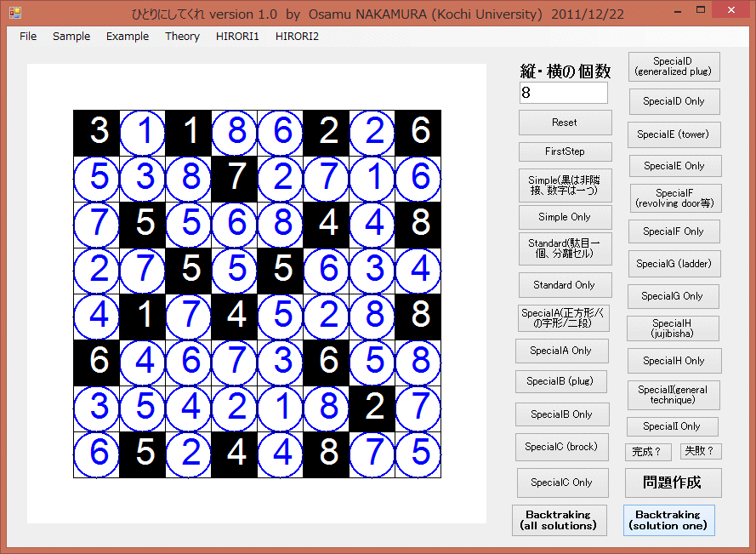This screenshot has width=756, height=554.
Task: Select the black 6 cell in the grid's top-right corner
Action: pyautogui.click(x=418, y=134)
